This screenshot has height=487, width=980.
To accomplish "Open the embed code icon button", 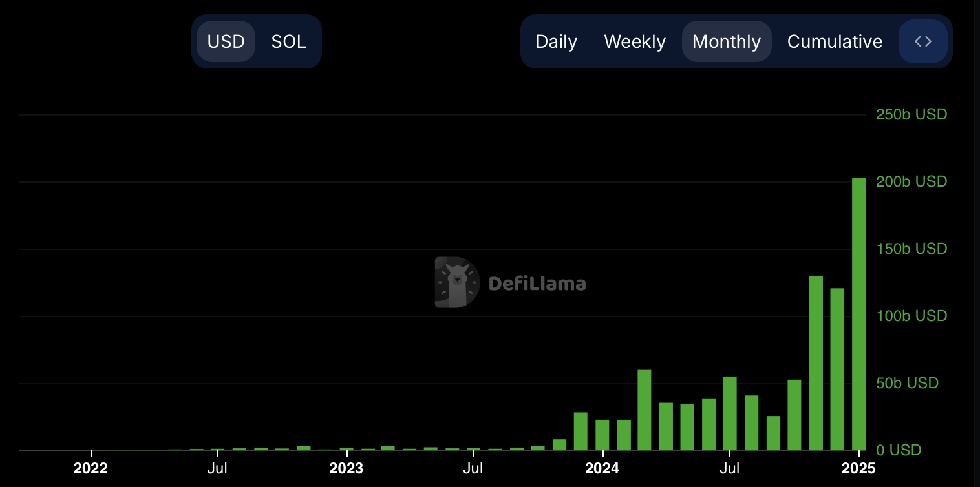I will tap(923, 42).
